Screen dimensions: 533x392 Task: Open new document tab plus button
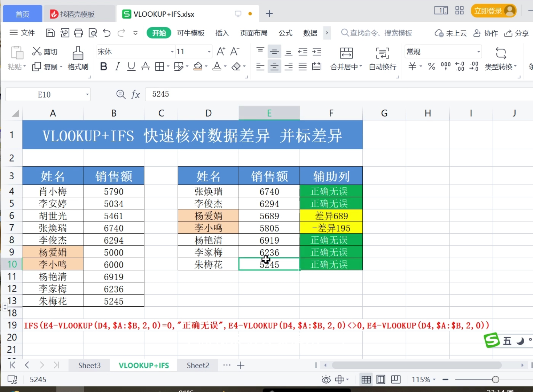click(269, 14)
